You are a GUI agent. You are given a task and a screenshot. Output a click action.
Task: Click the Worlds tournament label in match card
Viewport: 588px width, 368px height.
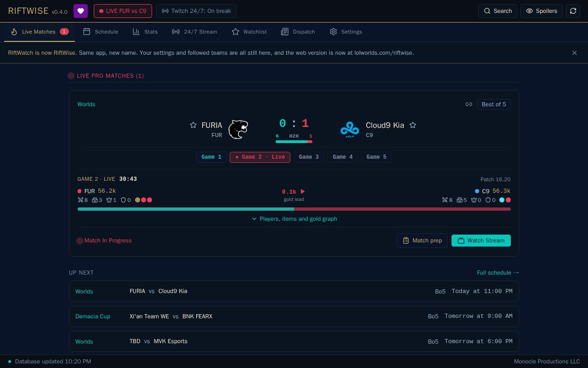[x=86, y=104]
